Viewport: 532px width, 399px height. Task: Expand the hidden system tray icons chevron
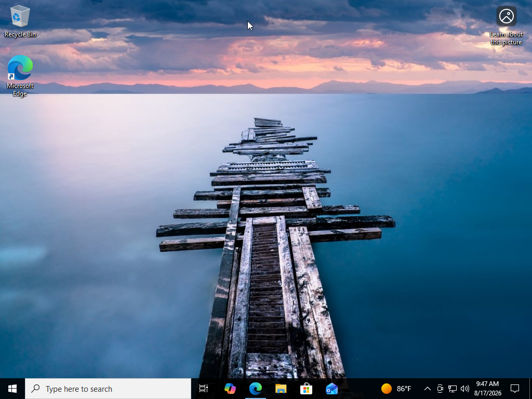pos(428,389)
